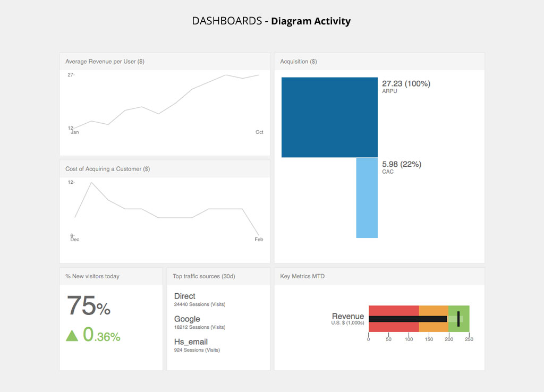Click the Top traffic sources (30d) header
Screen dimensions: 544x392
point(204,276)
